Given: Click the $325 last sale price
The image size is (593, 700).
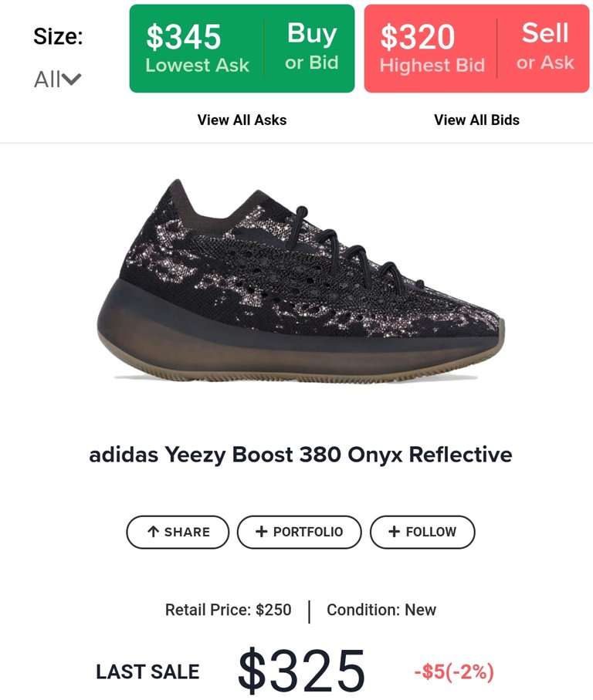Looking at the screenshot, I should [302, 671].
